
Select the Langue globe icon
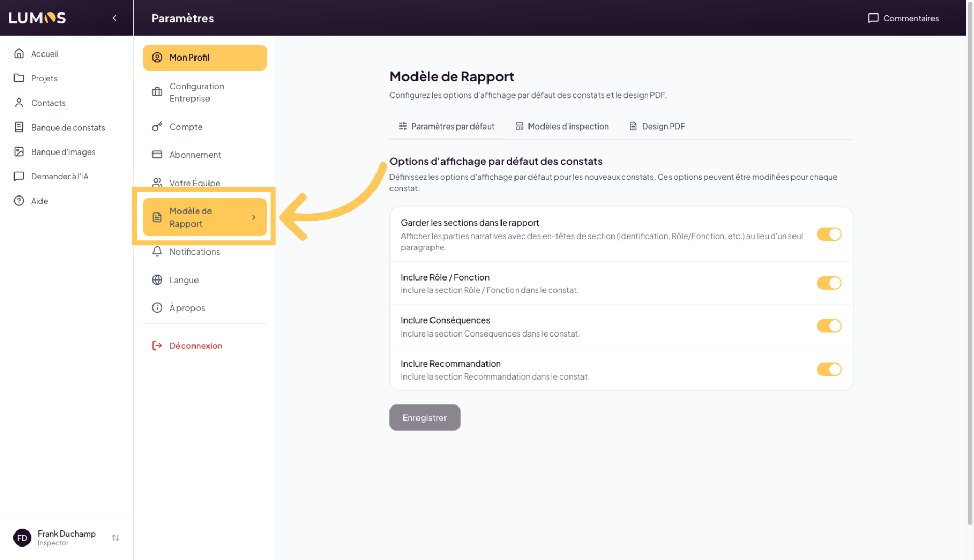point(157,280)
